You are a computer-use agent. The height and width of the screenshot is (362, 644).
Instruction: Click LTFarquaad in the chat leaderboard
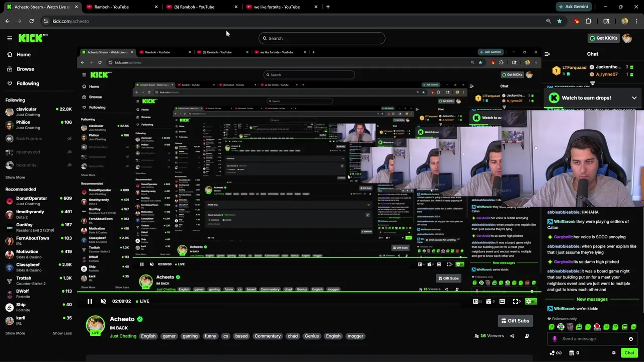click(x=574, y=67)
